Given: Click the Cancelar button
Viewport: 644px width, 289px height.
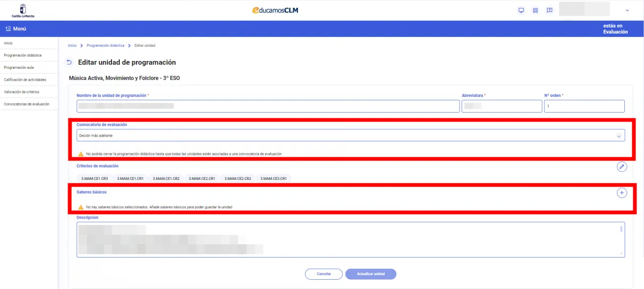Looking at the screenshot, I should click(x=323, y=274).
